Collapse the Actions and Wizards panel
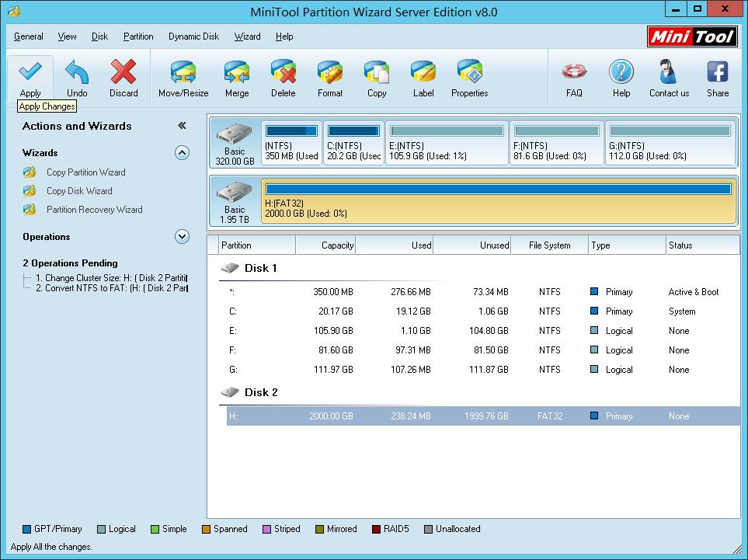Viewport: 748px width, 560px height. (x=182, y=126)
